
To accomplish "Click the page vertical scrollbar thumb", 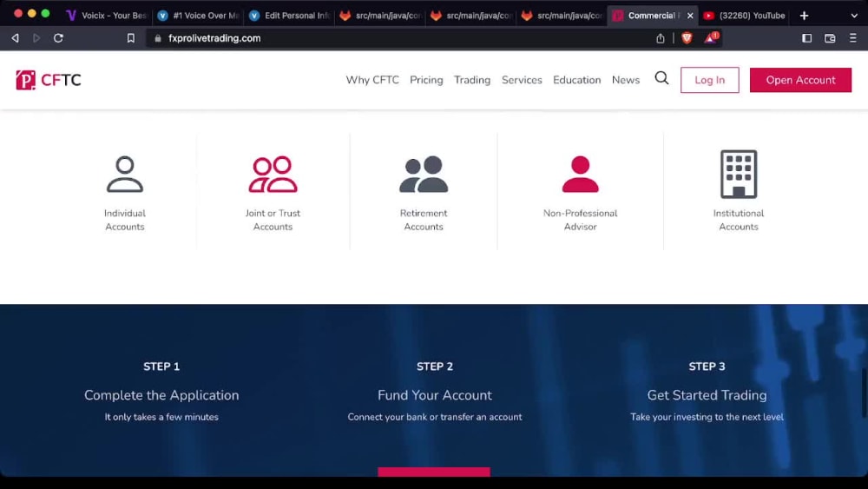I will coord(865,393).
